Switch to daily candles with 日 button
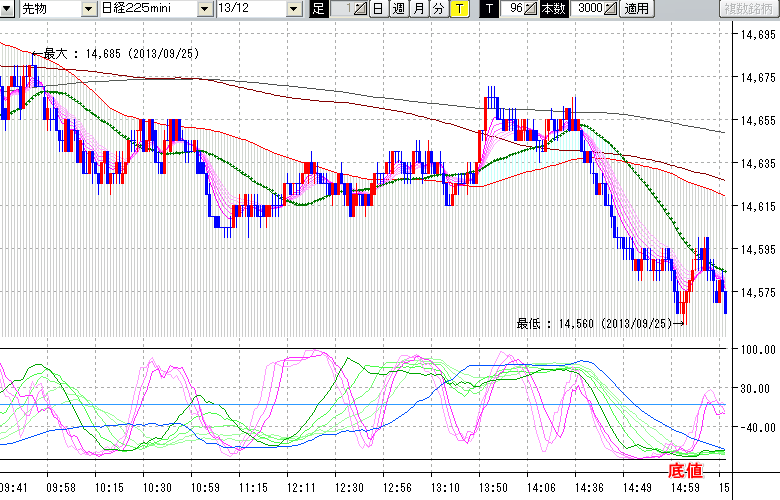 pos(377,9)
